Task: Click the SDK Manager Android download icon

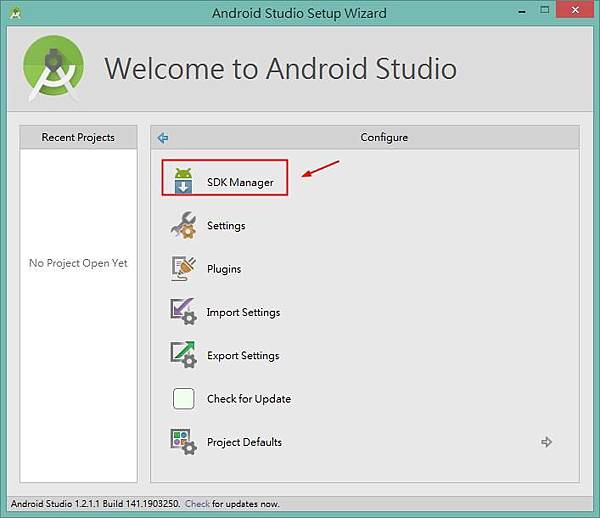Action: (x=183, y=181)
